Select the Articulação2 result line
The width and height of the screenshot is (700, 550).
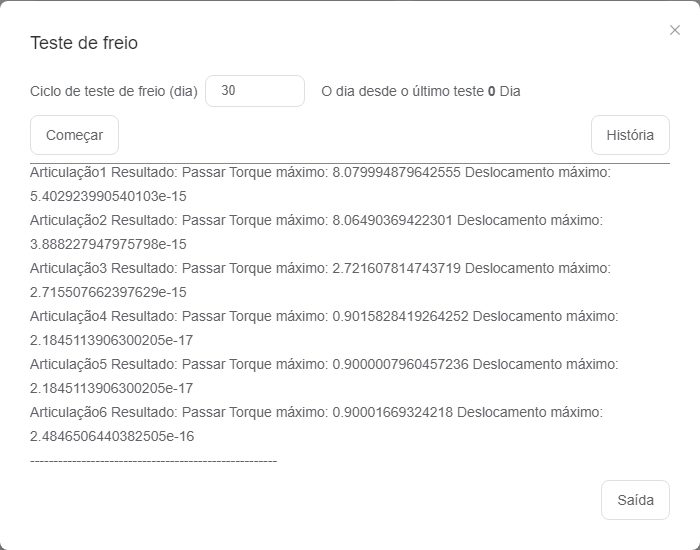click(317, 220)
